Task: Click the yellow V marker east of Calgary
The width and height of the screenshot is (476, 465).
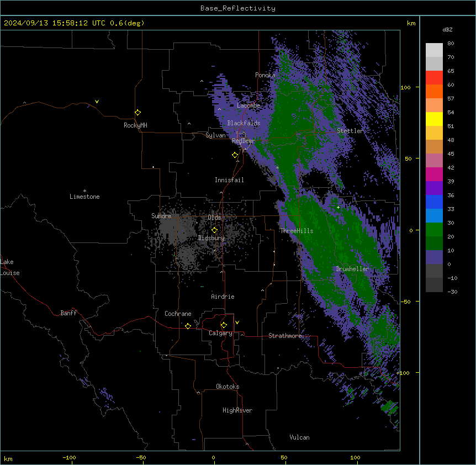Action: (237, 323)
